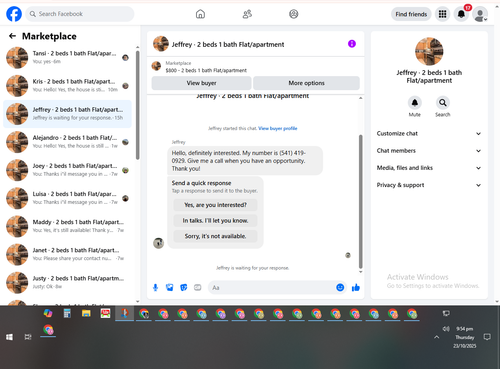Image resolution: width=500 pixels, height=369 pixels.
Task: Open the emoji picker in message box
Action: 340,287
